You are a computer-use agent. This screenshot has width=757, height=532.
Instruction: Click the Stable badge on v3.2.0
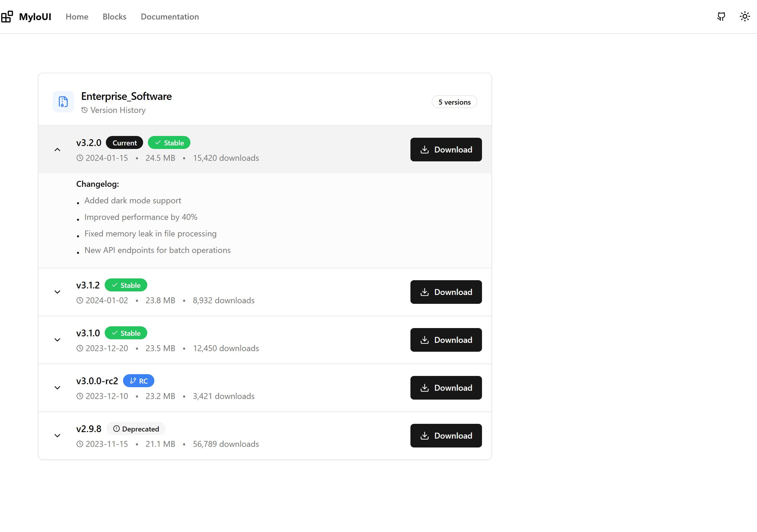point(169,143)
